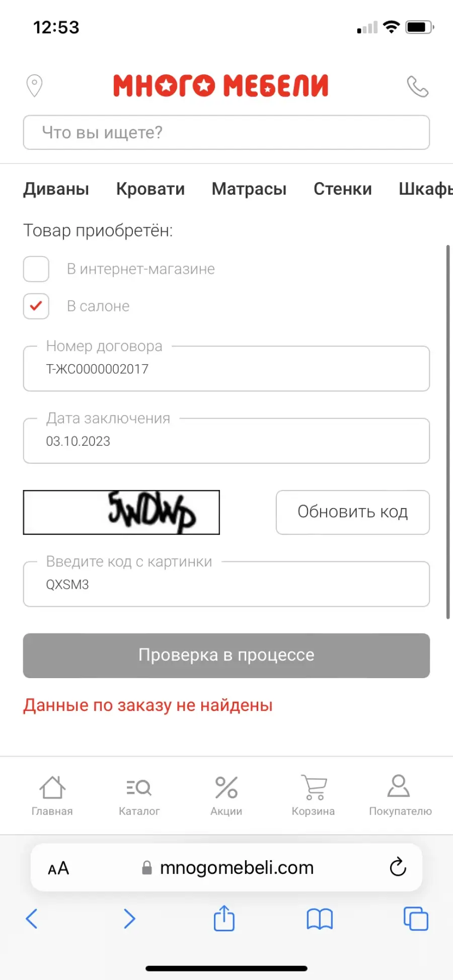The width and height of the screenshot is (453, 980).
Task: Click the captcha code image
Action: point(121,512)
